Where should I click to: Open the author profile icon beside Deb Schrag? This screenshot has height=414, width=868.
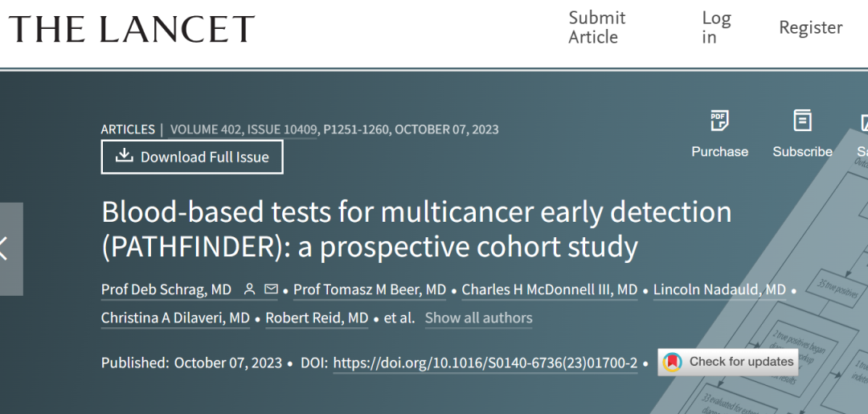coord(249,289)
